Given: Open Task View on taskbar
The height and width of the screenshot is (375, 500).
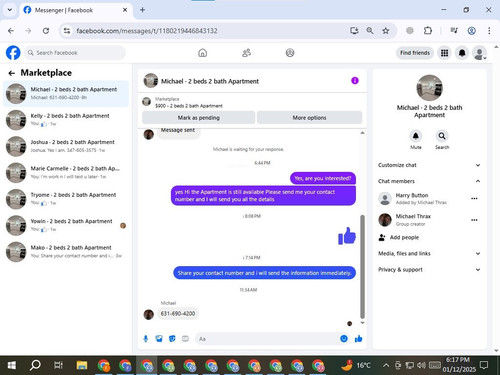Looking at the screenshot, I should (58, 365).
